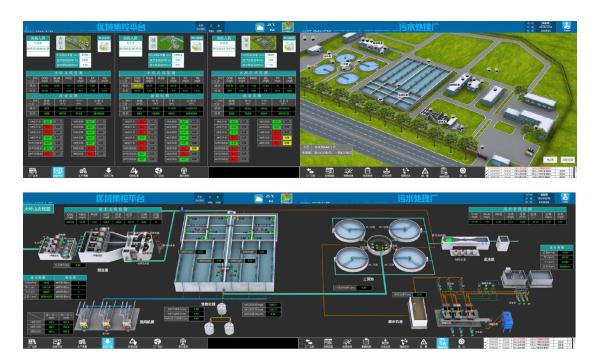
Task: Open the colorful map icon in upper header
Action: coord(288,27)
